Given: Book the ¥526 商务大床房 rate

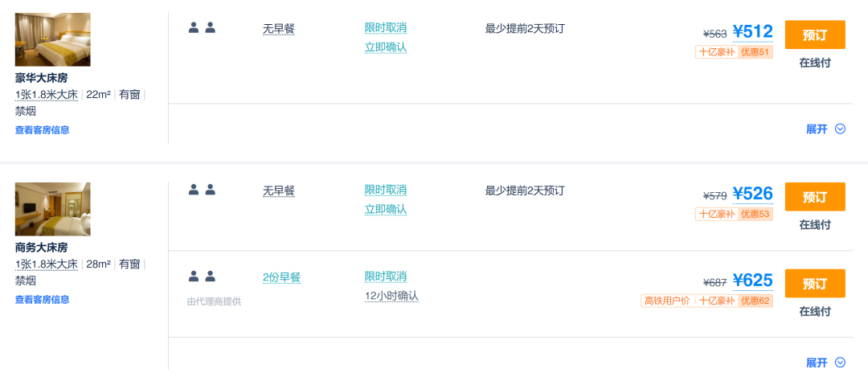Looking at the screenshot, I should pyautogui.click(x=814, y=197).
